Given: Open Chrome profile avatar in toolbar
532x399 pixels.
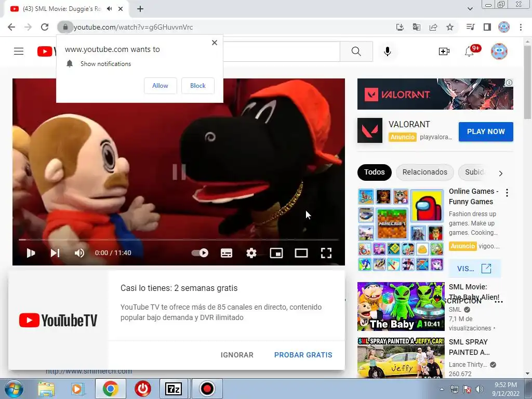Looking at the screenshot, I should [x=504, y=27].
